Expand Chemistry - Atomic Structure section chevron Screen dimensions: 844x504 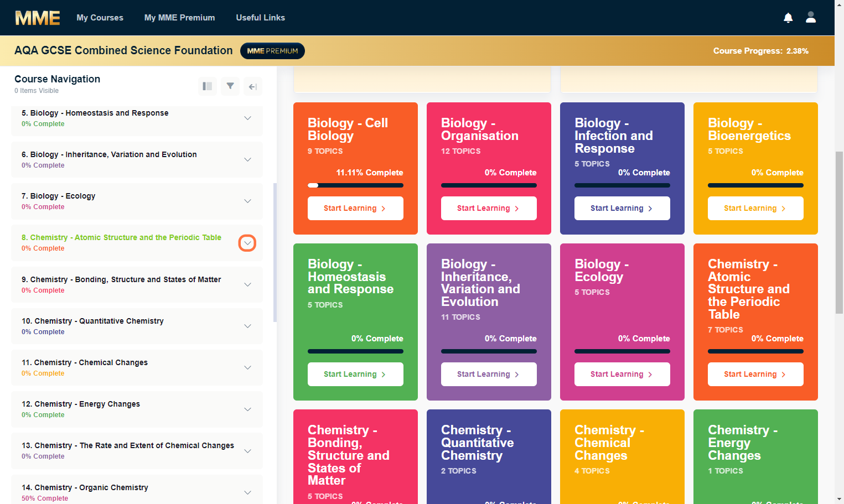(x=247, y=243)
